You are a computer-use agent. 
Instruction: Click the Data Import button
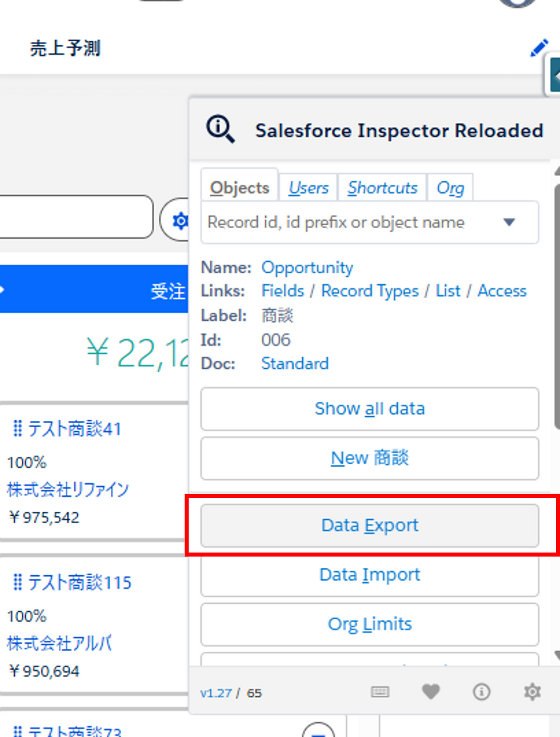(x=370, y=575)
